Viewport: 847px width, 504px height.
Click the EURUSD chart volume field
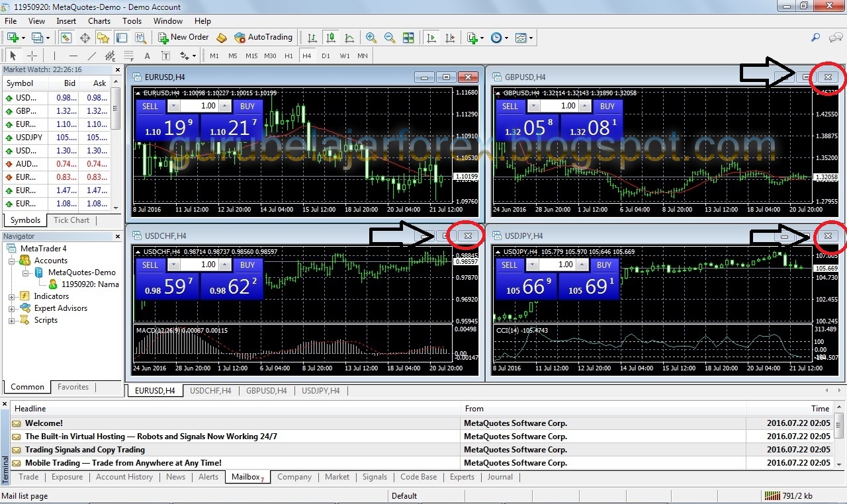tap(201, 106)
